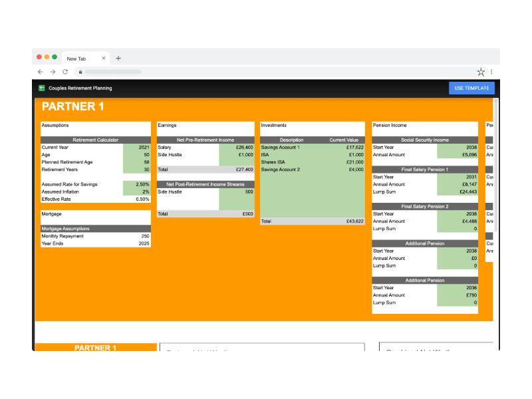
Task: Click the macOS green maximize dot
Action: click(x=55, y=57)
